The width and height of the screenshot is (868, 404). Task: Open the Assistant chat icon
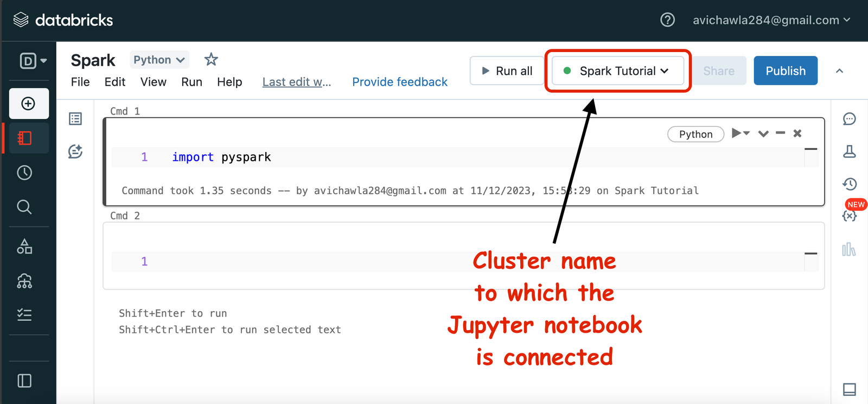click(75, 151)
